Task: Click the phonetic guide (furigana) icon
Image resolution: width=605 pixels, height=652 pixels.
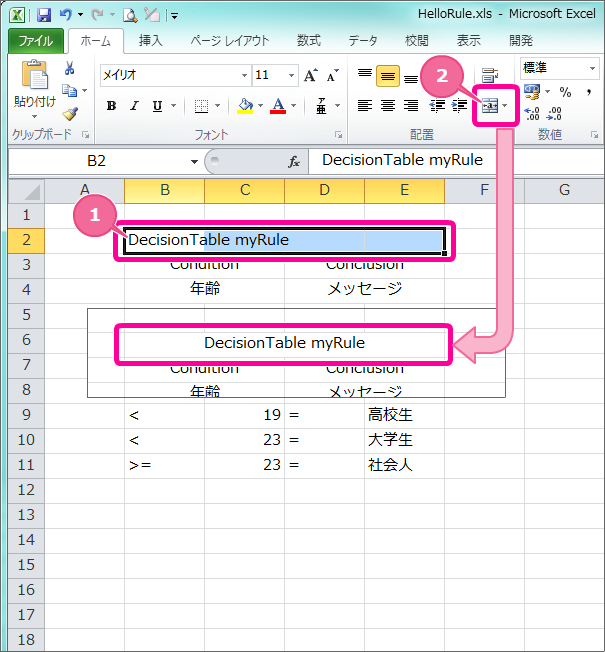Action: coord(321,106)
